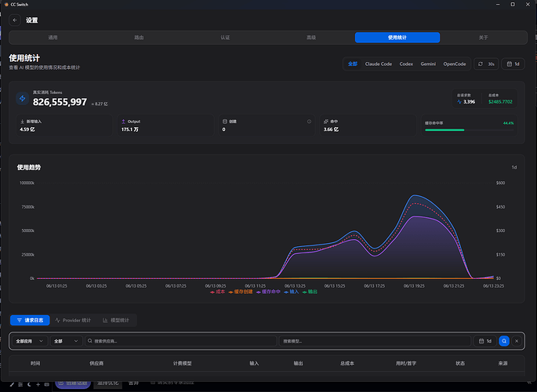Image resolution: width=537 pixels, height=392 pixels.
Task: Expand the 全部 status dropdown
Action: pyautogui.click(x=67, y=341)
